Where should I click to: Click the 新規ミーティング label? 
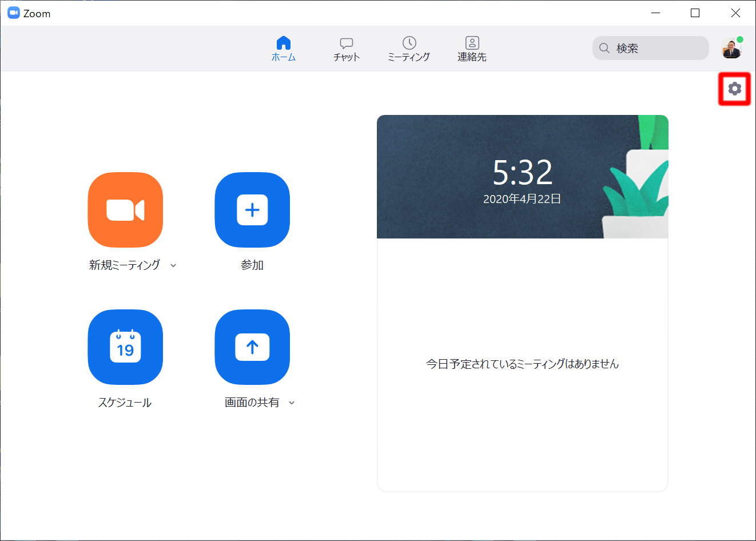coord(125,265)
